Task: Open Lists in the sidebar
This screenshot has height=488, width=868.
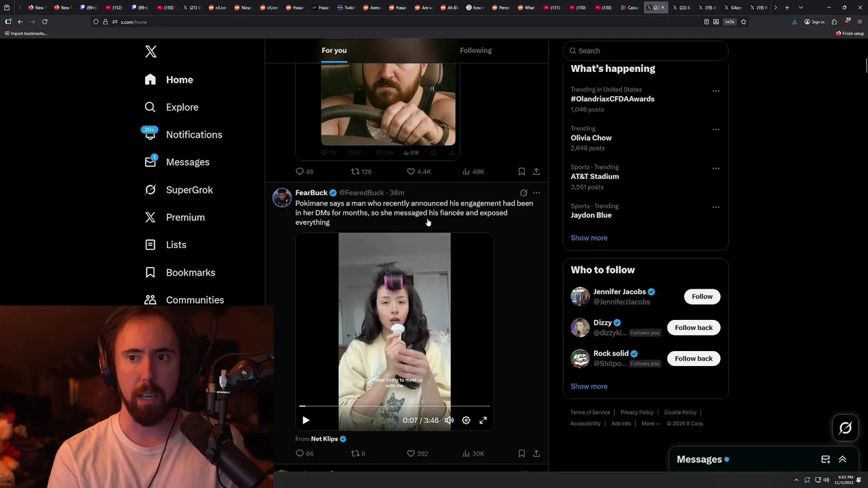Action: (x=165, y=245)
